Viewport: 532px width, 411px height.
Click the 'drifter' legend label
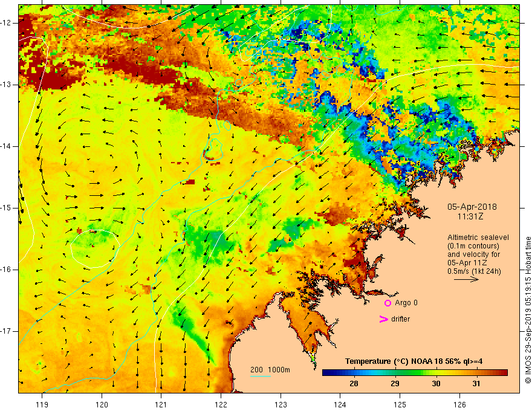tap(400, 319)
